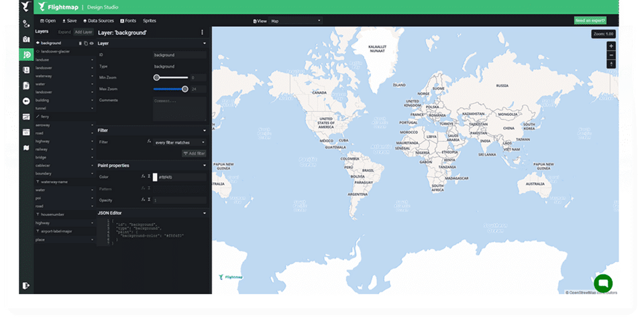Open Fonts from the toolbar
Screen dimensions: 644x321
pos(128,21)
